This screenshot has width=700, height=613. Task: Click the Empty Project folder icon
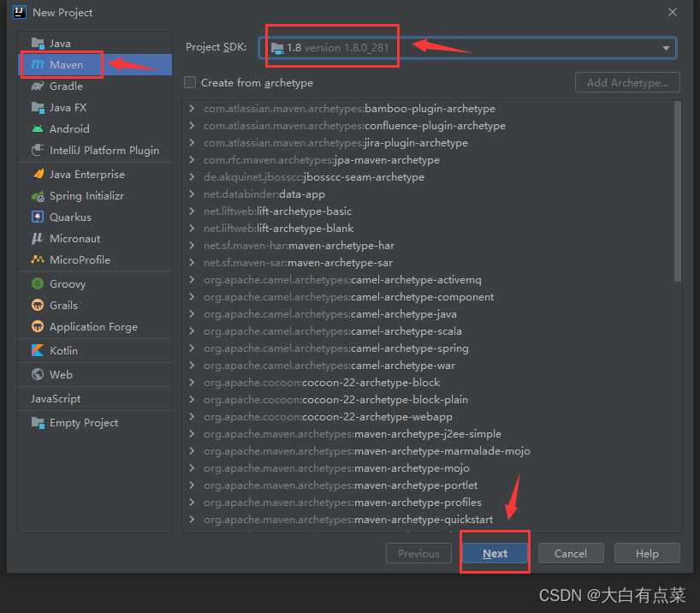[38, 422]
